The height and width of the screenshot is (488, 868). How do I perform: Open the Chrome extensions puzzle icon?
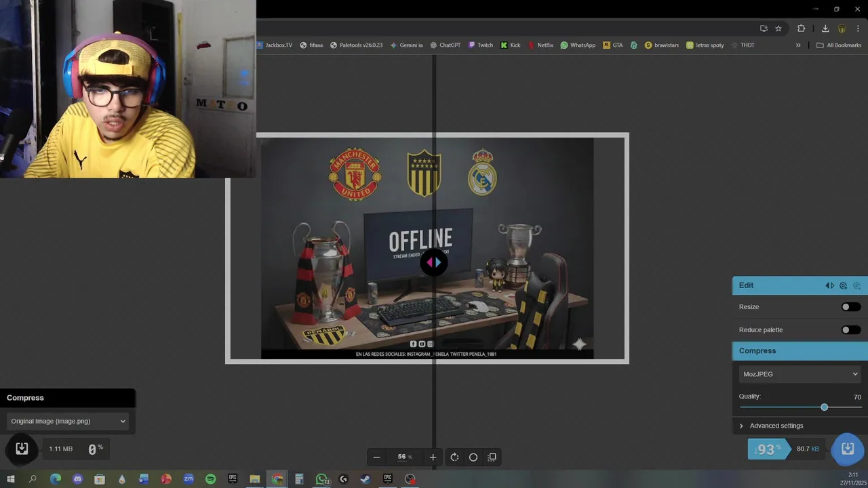(802, 28)
